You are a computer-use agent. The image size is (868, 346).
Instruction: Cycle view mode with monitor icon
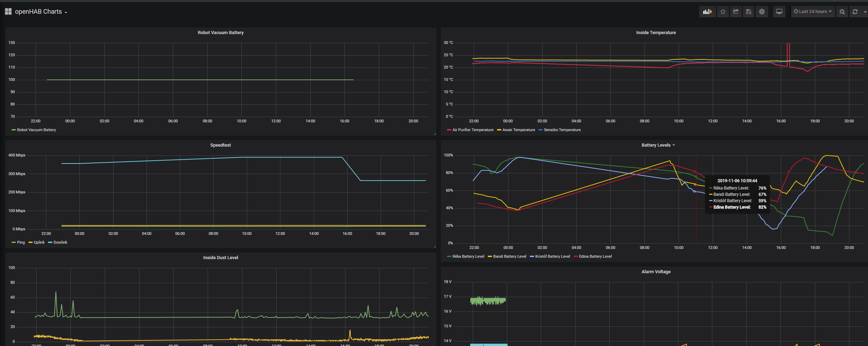(779, 12)
